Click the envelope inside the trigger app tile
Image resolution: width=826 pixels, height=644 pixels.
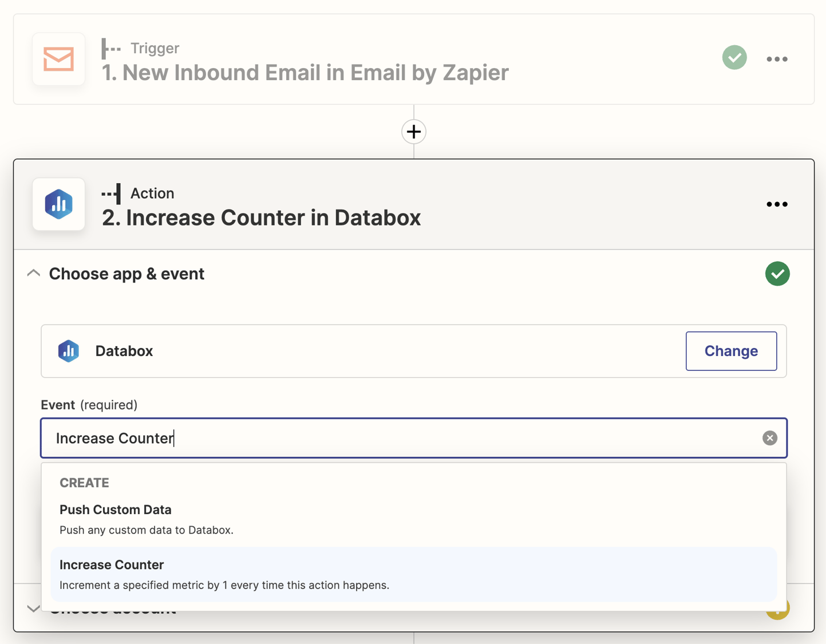pyautogui.click(x=58, y=58)
